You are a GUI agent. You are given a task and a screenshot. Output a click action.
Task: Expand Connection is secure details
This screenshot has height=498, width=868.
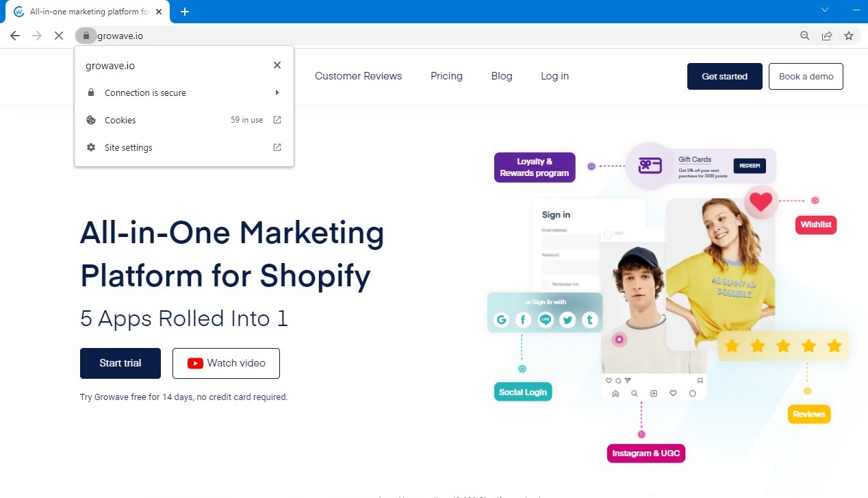(184, 92)
